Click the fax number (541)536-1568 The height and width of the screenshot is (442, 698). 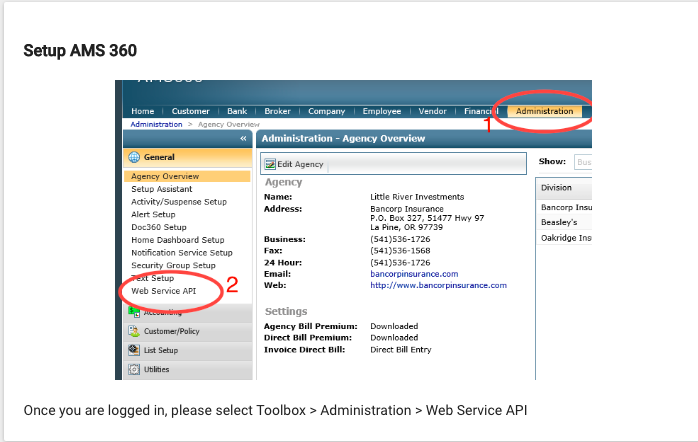point(400,251)
